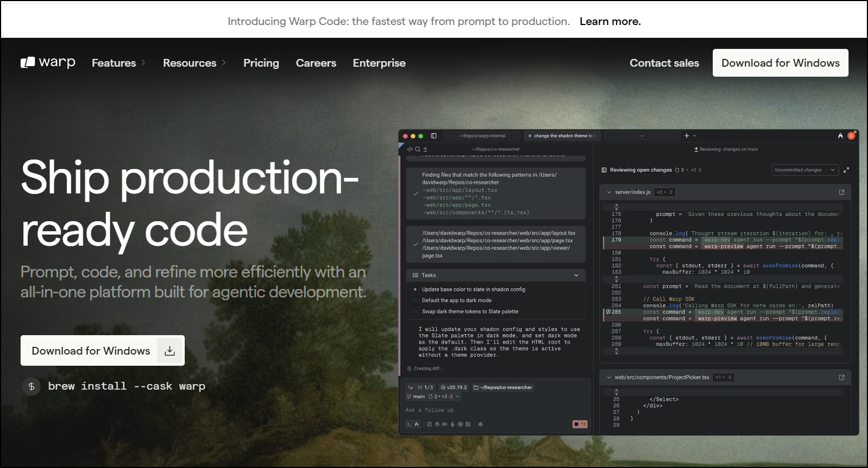Open the Uncommitted changes dropdown
Screen dimensions: 868x468
point(805,170)
